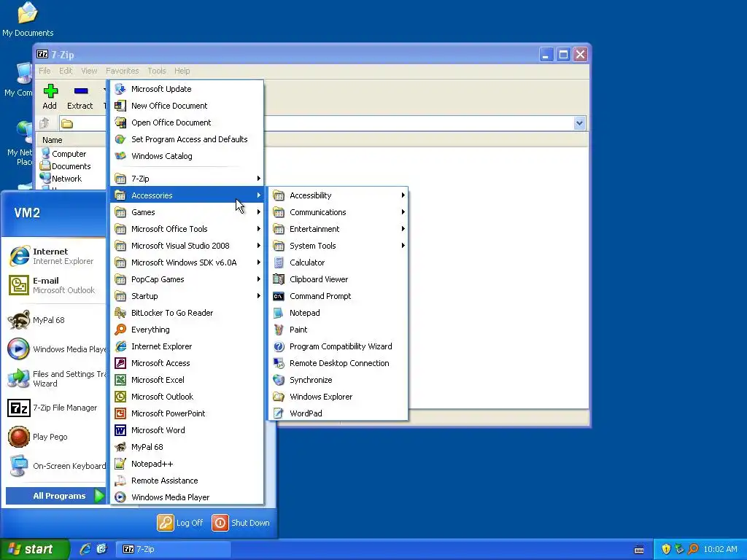This screenshot has height=560, width=747.
Task: Expand Microsoft Visual Studio 2008 submenu
Action: (187, 246)
